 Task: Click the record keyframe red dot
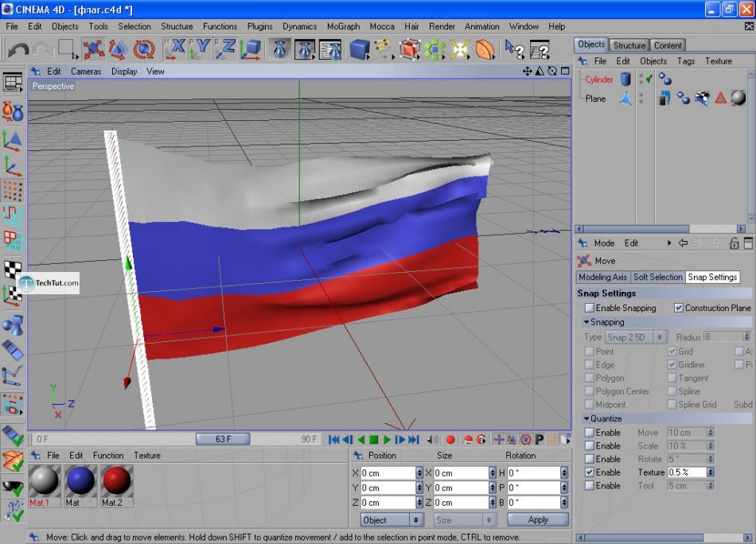pos(450,440)
